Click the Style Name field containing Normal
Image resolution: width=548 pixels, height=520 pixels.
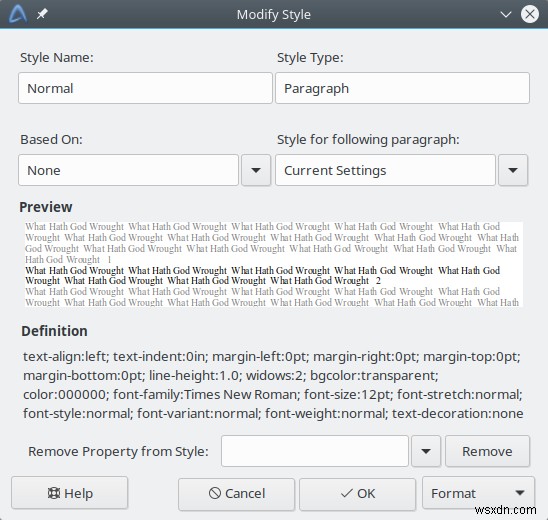click(x=145, y=88)
